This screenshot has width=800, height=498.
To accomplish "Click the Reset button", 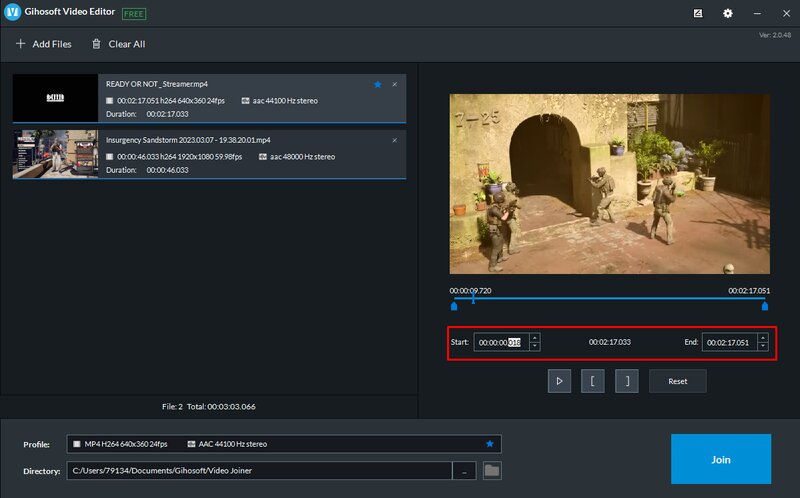I will 678,381.
